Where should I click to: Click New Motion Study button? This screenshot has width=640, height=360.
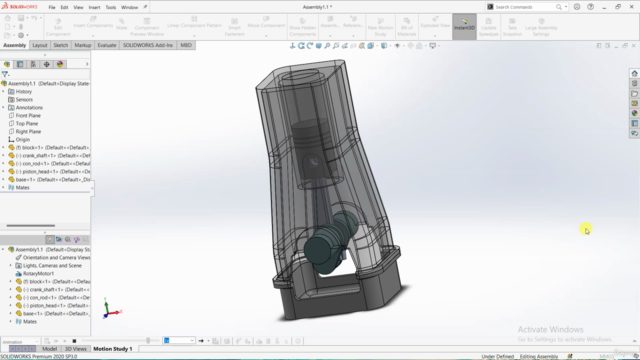tap(380, 27)
